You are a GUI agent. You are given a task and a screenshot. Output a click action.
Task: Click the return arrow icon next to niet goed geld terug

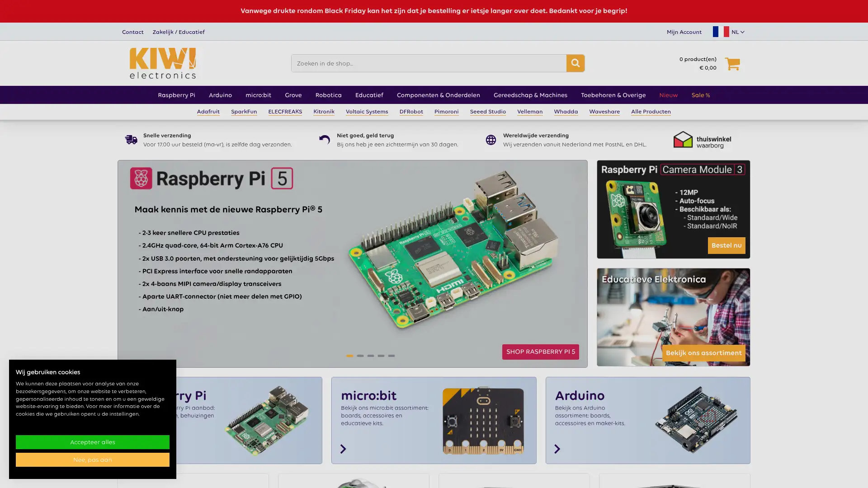point(324,139)
